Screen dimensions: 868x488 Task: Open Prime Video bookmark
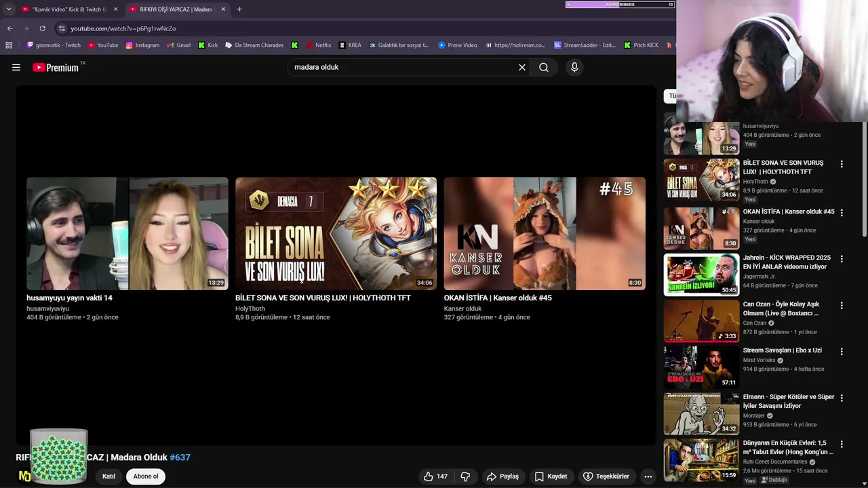(x=458, y=45)
